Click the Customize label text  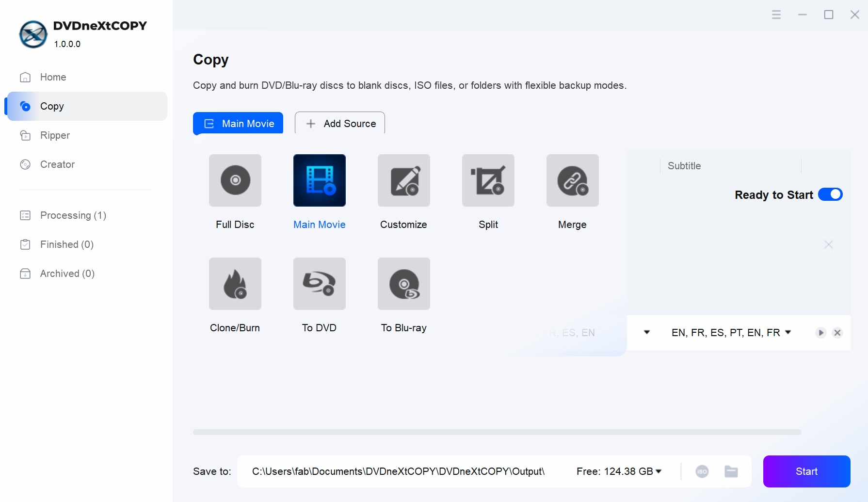[x=403, y=225]
